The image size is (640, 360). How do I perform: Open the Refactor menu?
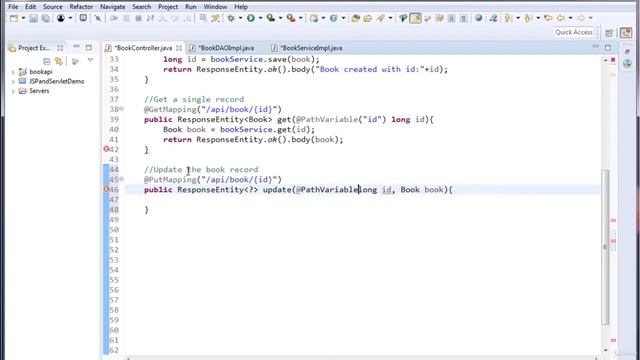tap(81, 7)
